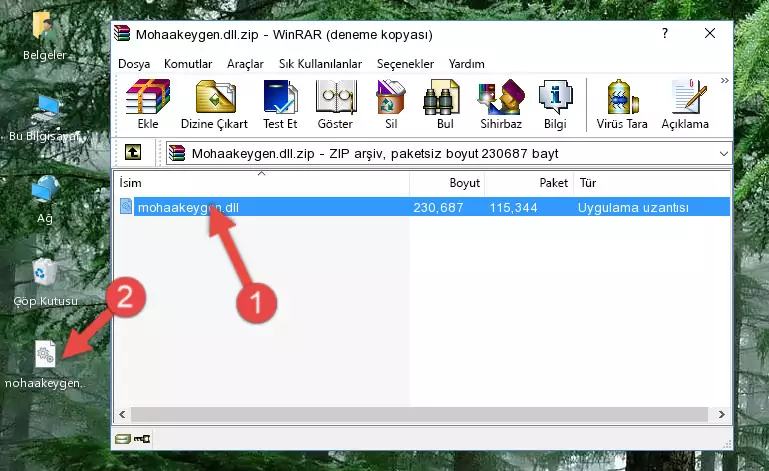Click the help question mark button
The image size is (769, 471).
coord(665,33)
